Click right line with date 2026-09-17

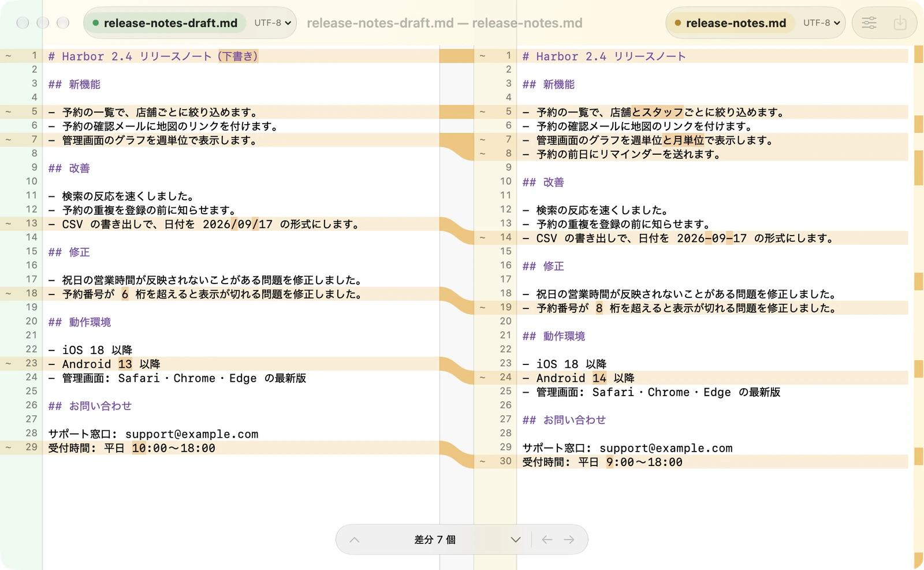point(678,238)
